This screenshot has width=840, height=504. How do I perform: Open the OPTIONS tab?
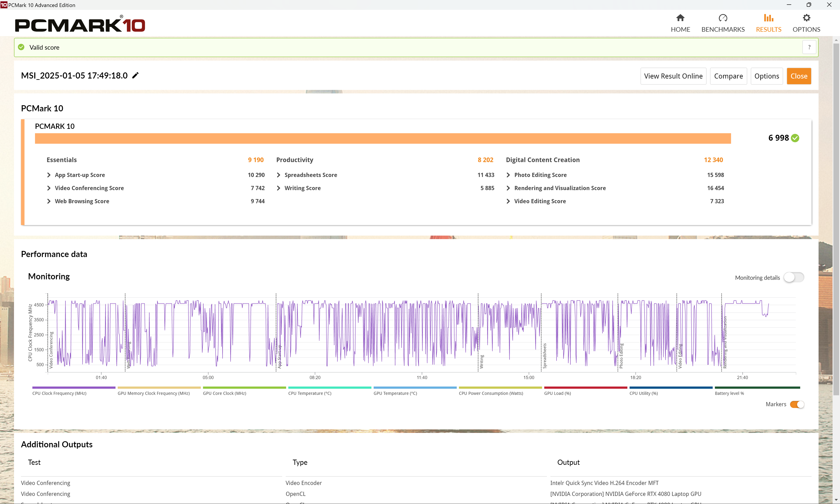[806, 30]
